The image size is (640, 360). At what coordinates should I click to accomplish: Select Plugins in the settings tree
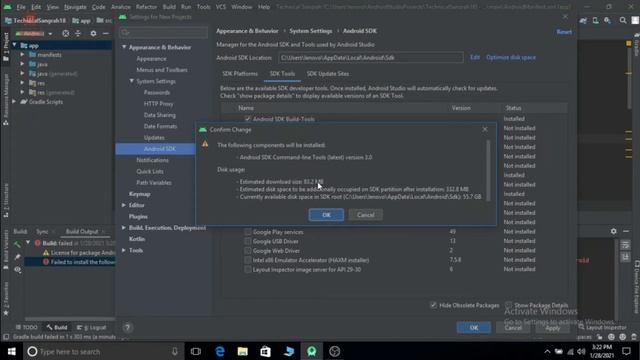pos(138,216)
